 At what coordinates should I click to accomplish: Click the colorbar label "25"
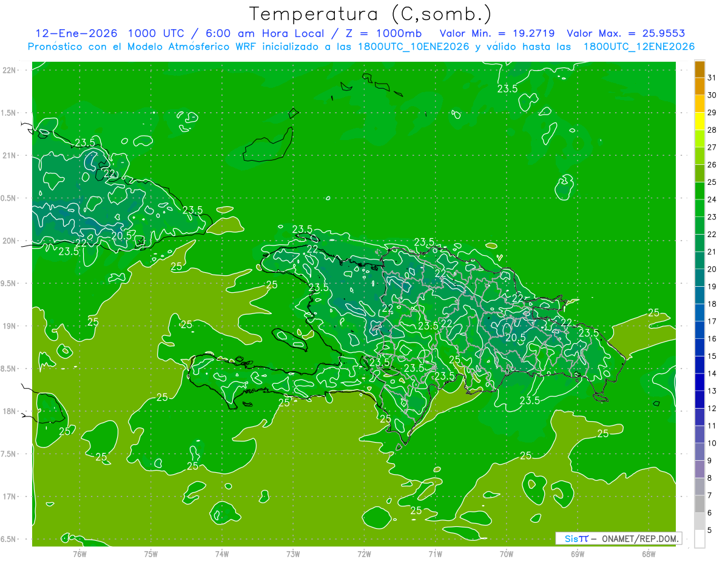pyautogui.click(x=712, y=182)
